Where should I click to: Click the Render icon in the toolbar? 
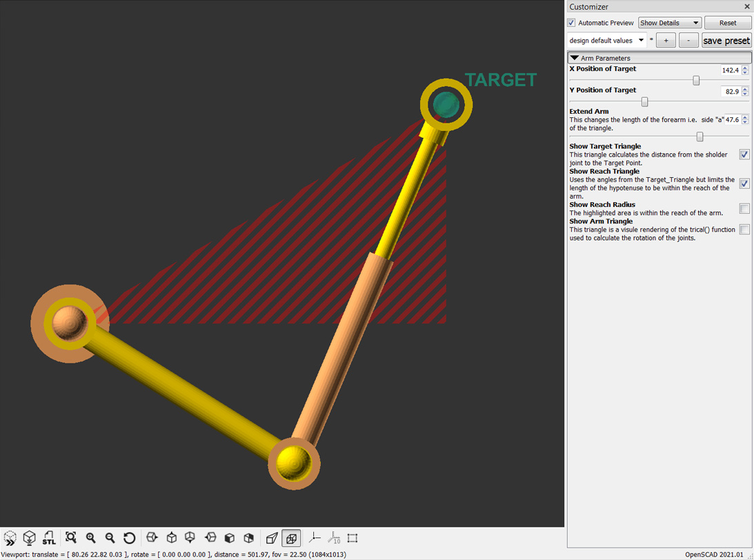(30, 538)
